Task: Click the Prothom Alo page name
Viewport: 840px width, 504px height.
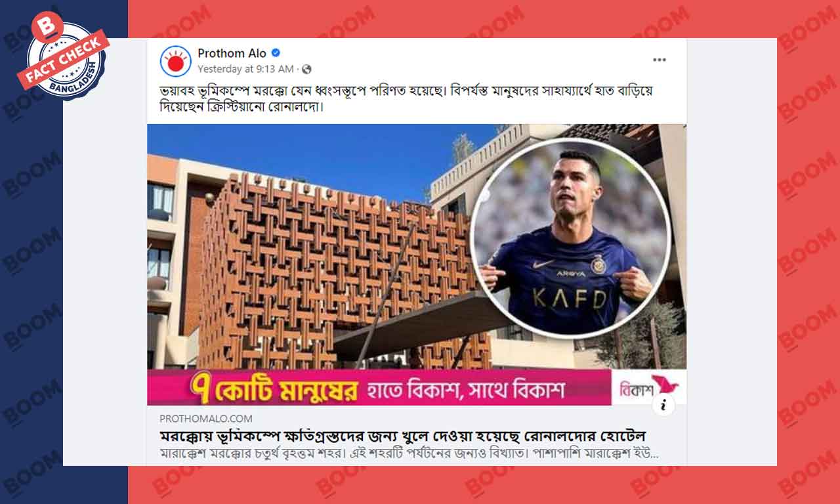Action: [x=232, y=53]
